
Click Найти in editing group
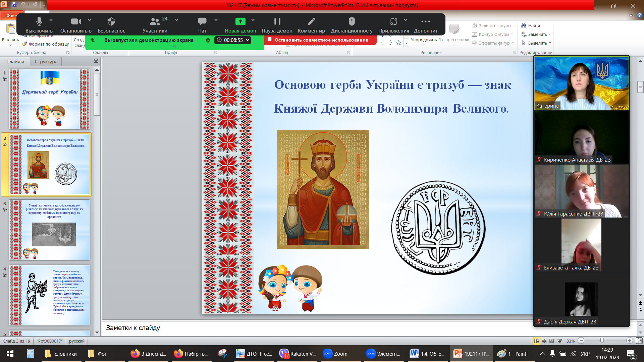pyautogui.click(x=531, y=25)
